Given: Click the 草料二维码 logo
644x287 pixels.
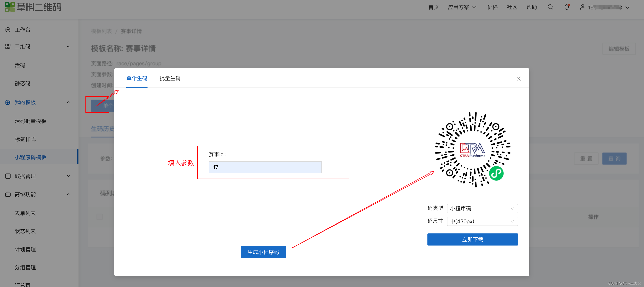Looking at the screenshot, I should coord(33,7).
